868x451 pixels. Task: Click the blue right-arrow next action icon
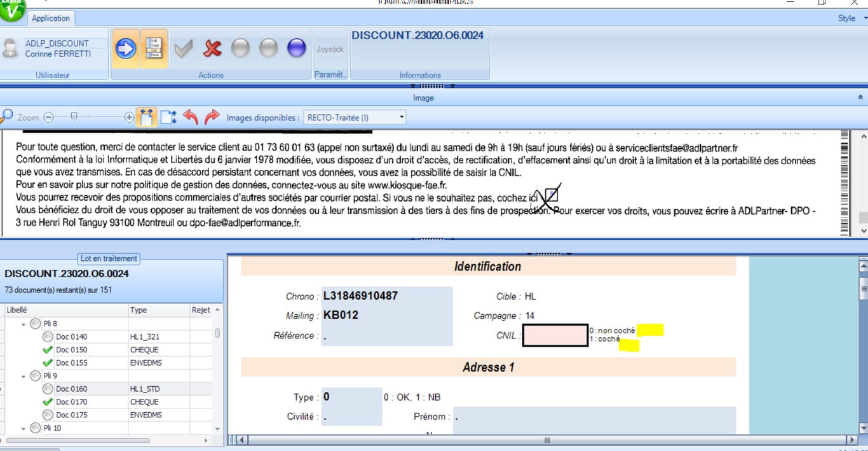(126, 48)
